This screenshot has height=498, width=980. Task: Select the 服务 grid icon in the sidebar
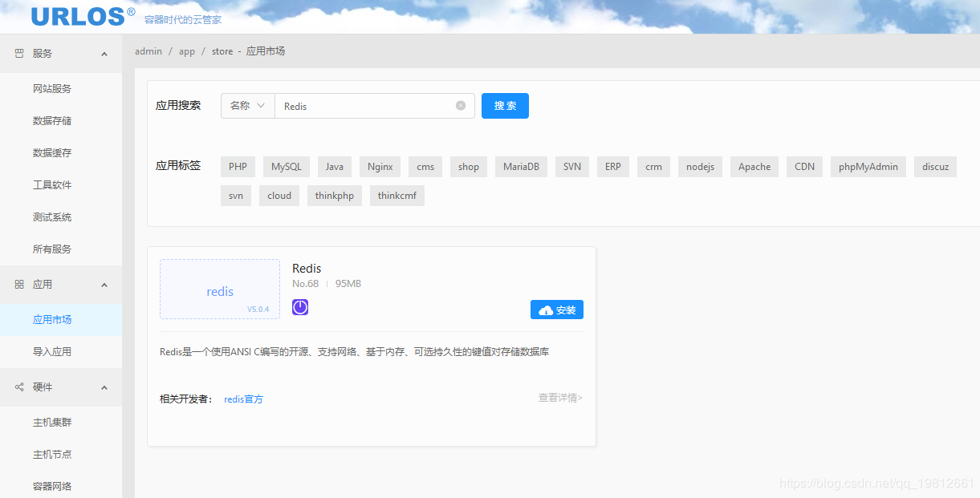(x=21, y=53)
